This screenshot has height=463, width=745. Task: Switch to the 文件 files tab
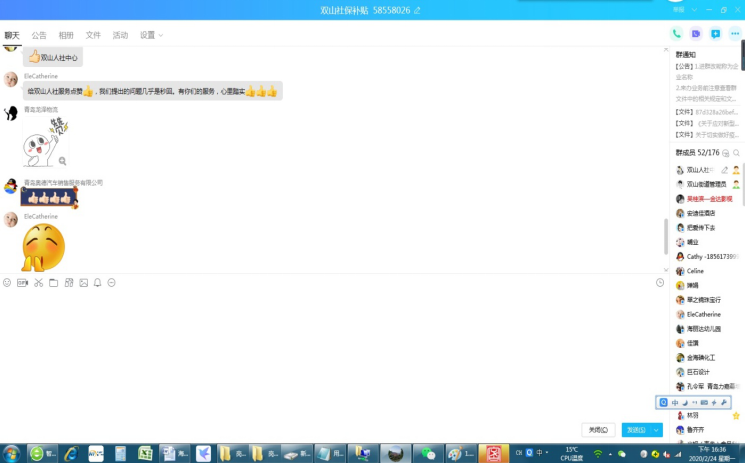[93, 35]
